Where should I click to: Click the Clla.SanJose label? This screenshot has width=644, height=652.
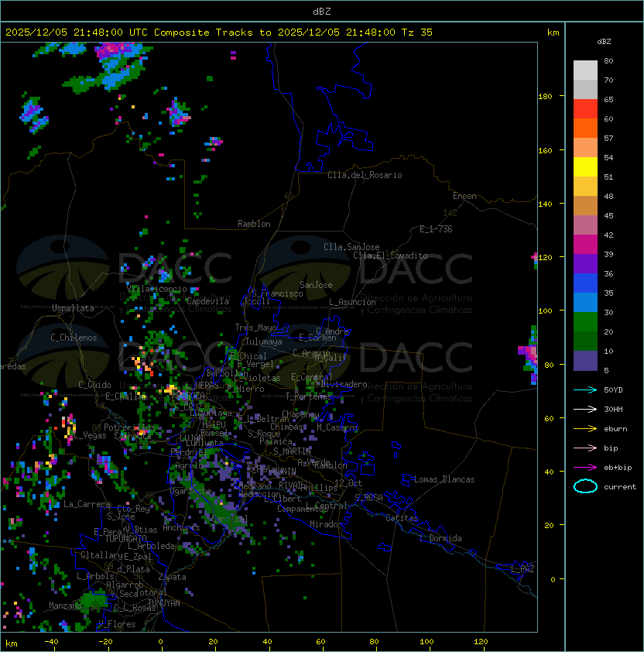pyautogui.click(x=351, y=247)
